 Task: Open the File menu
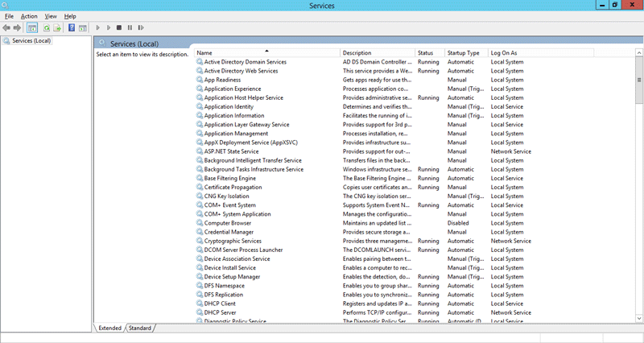pos(9,16)
